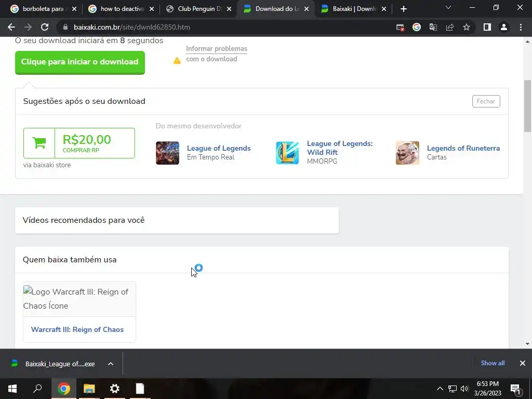Close the Club Penguin tab

pyautogui.click(x=229, y=9)
